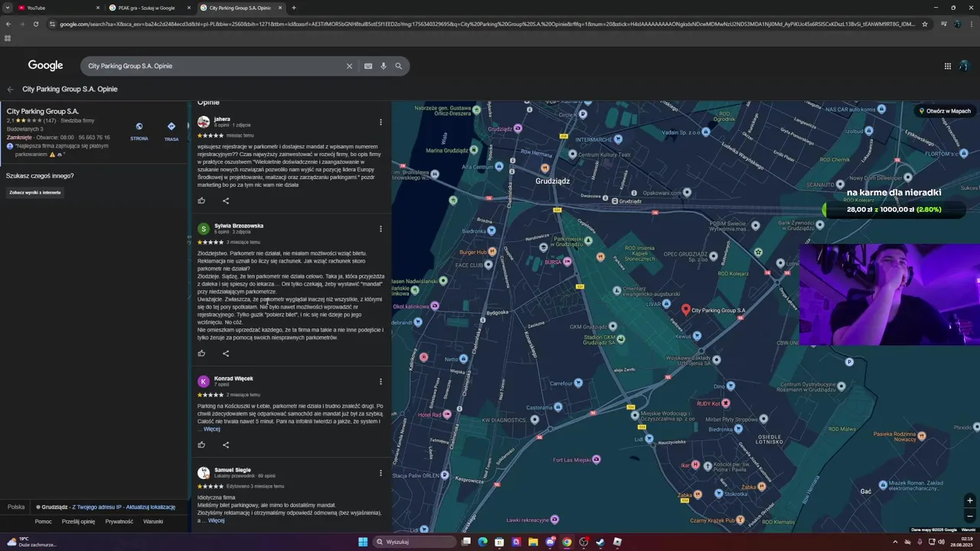Open taskbar weather widget showing 19°C
The image size is (980, 551).
tap(32, 542)
